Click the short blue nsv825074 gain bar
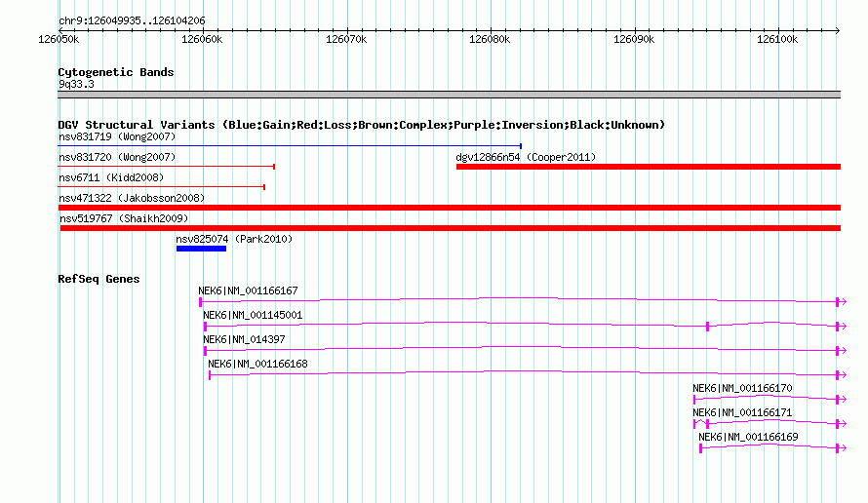Image resolution: width=868 pixels, height=503 pixels. pyautogui.click(x=202, y=249)
